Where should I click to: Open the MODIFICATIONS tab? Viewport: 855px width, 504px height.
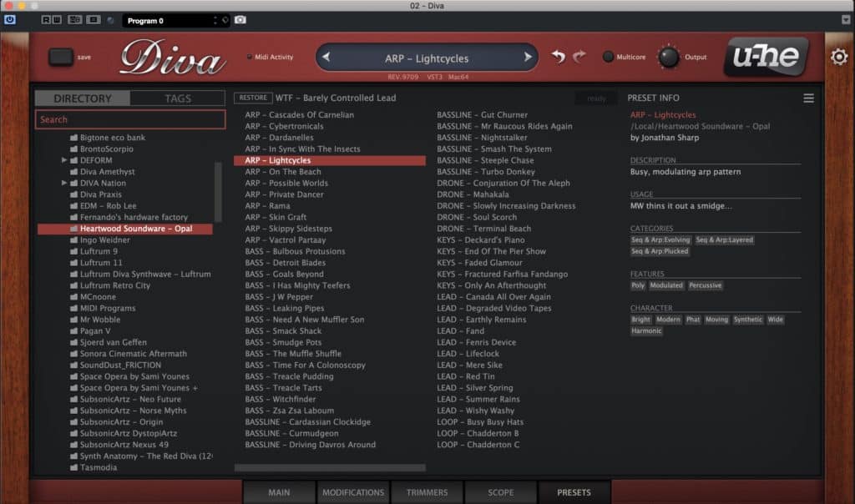tap(353, 492)
